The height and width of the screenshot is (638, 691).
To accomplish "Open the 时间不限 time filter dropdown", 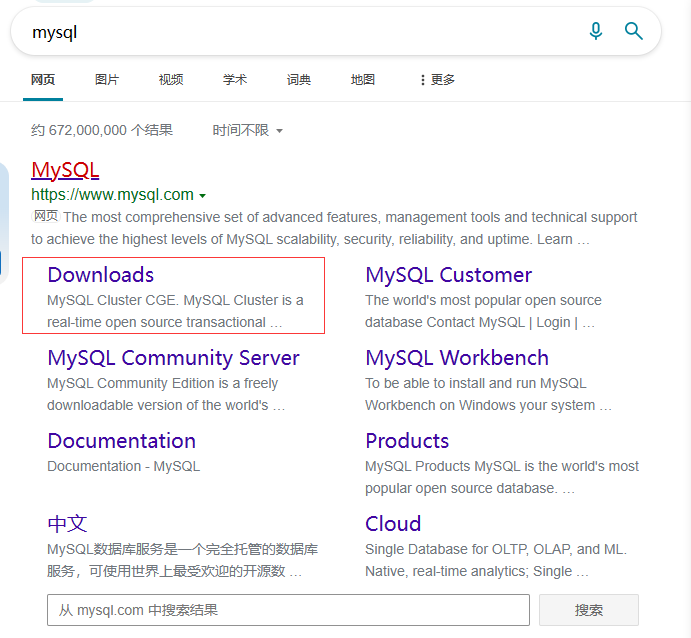I will click(247, 130).
